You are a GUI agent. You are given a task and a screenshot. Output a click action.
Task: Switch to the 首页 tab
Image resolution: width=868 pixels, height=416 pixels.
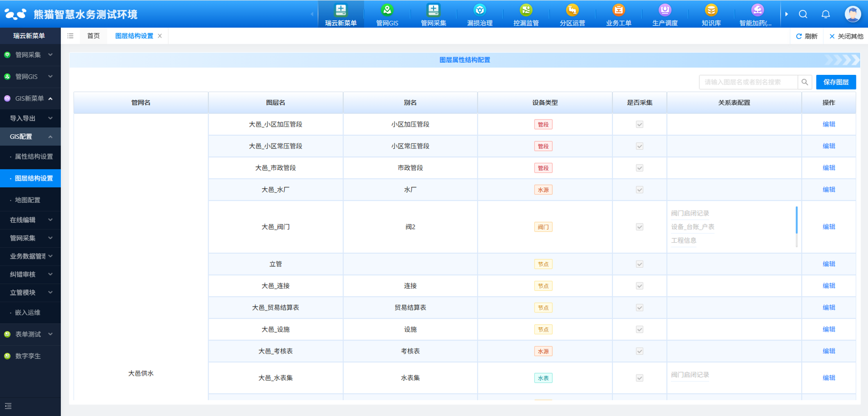93,36
